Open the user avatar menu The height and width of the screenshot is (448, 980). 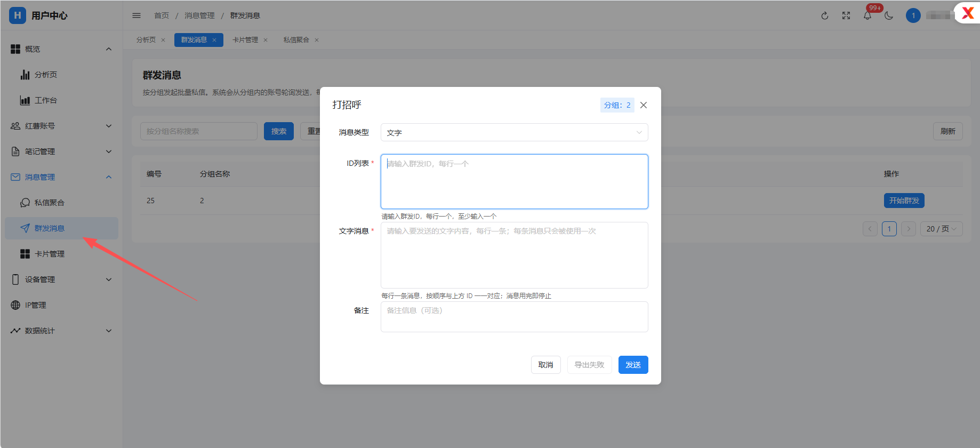(913, 15)
